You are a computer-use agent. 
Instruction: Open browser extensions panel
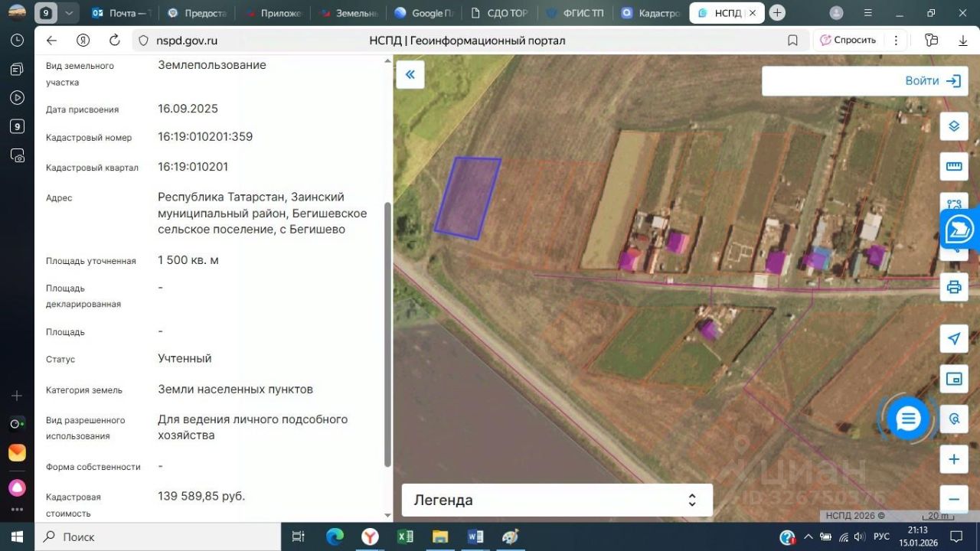[931, 41]
